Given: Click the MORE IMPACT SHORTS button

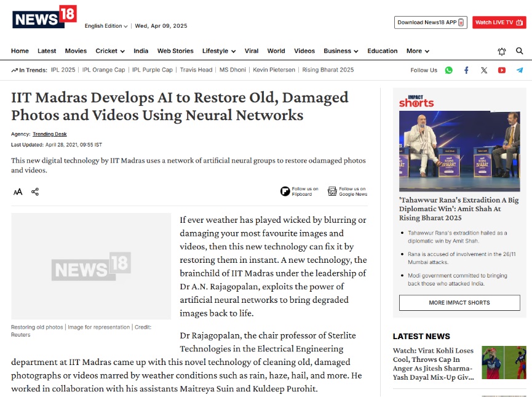Looking at the screenshot, I should pyautogui.click(x=459, y=303).
